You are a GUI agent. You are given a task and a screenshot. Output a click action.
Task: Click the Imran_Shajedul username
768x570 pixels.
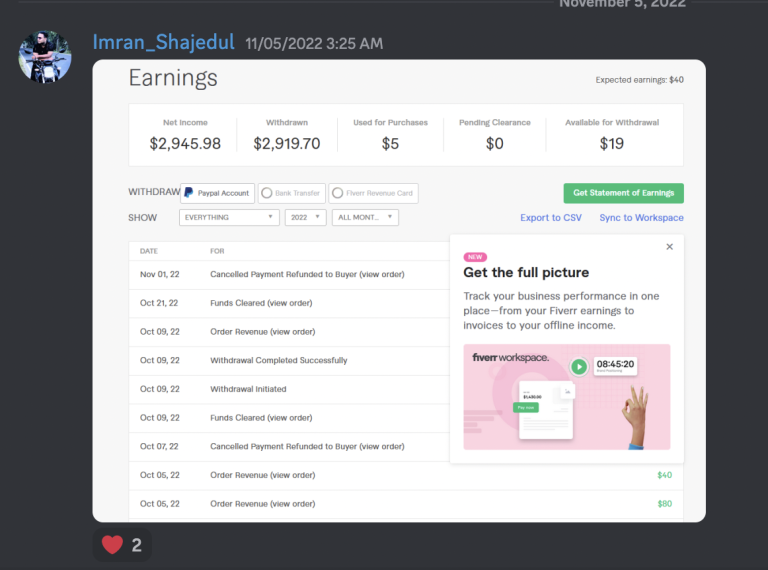coord(165,43)
